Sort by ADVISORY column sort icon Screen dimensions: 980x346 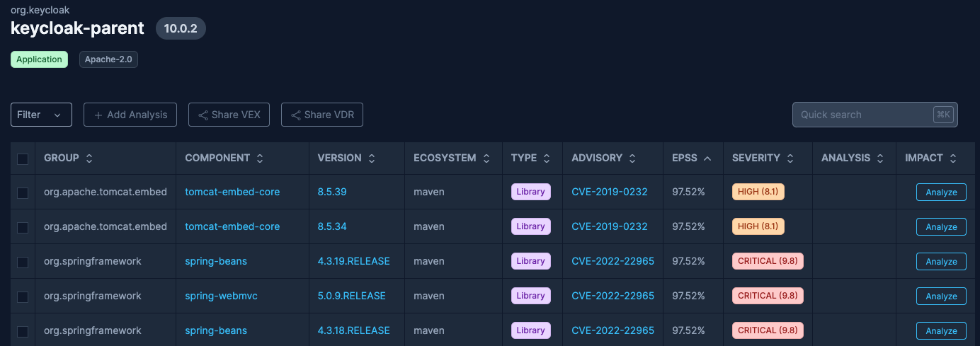click(x=632, y=158)
